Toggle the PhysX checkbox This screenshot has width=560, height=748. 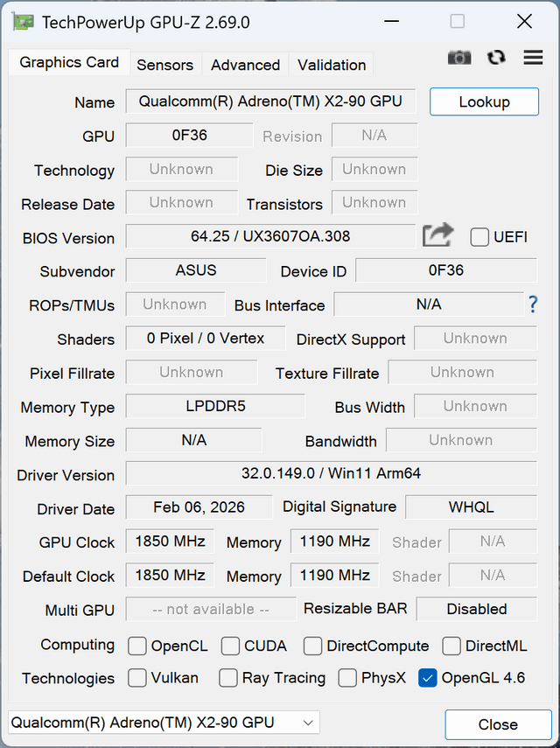347,678
